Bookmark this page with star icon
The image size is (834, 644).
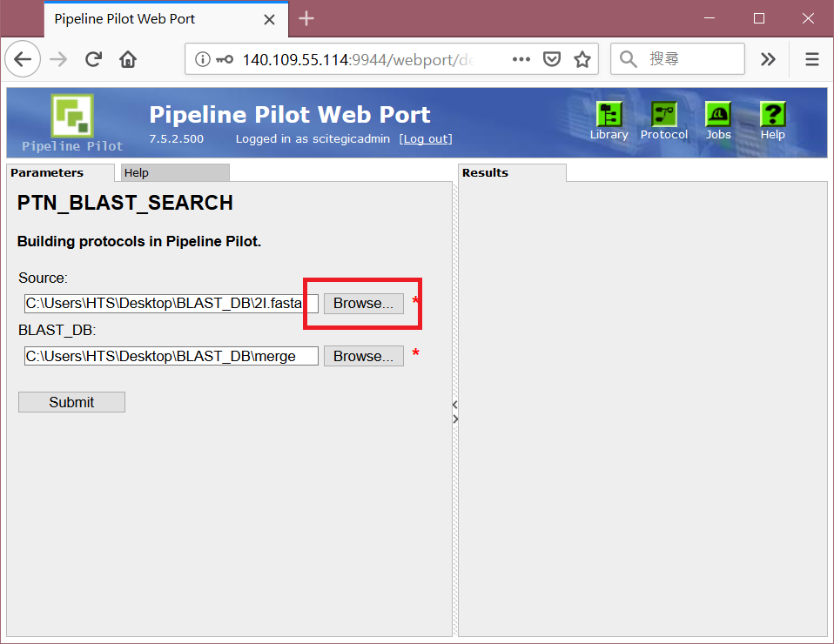pyautogui.click(x=582, y=59)
